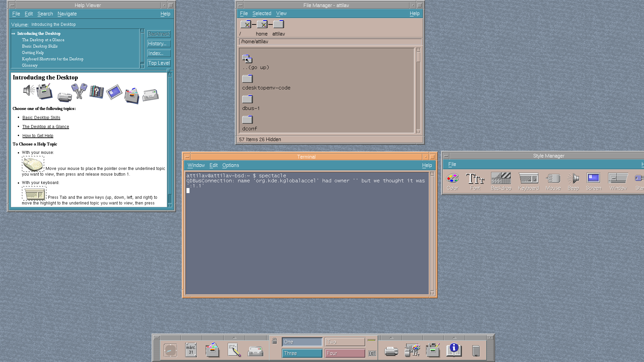Switch to workspace Three

302,353
